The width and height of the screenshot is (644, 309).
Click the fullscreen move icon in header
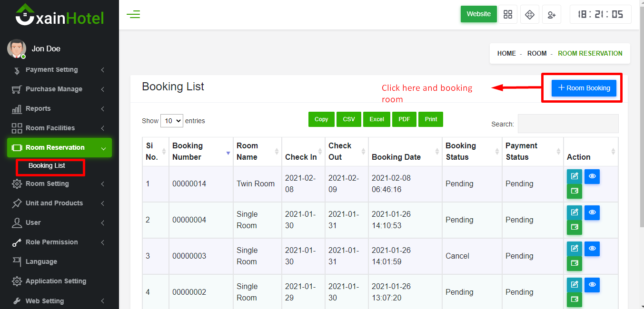coord(529,15)
